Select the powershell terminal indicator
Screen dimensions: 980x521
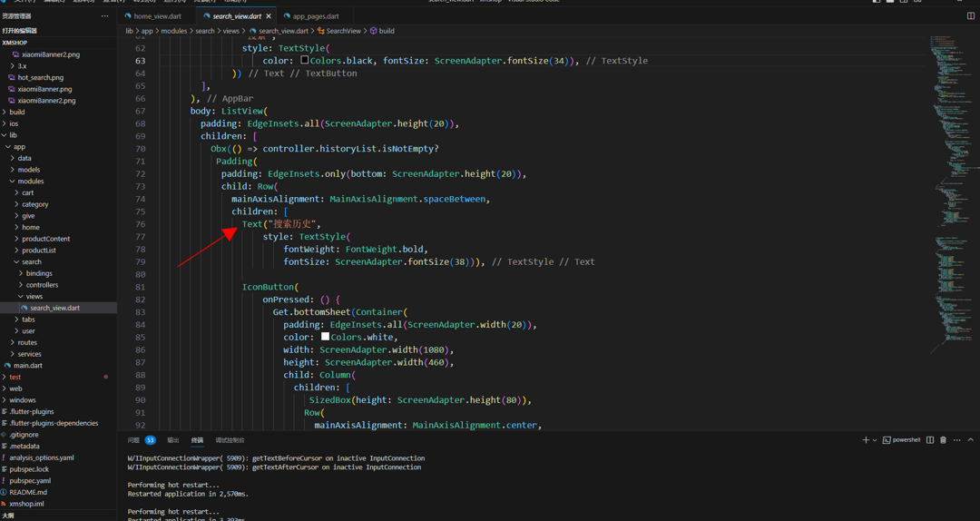pos(901,440)
